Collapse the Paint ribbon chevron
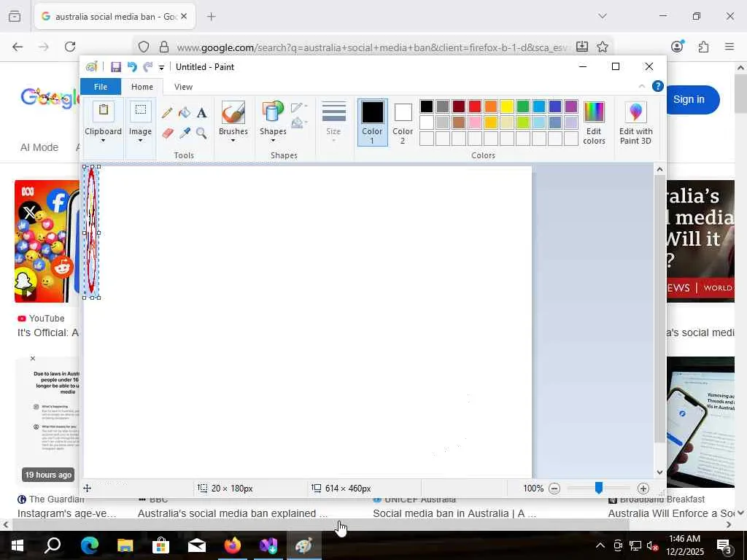 641,86
